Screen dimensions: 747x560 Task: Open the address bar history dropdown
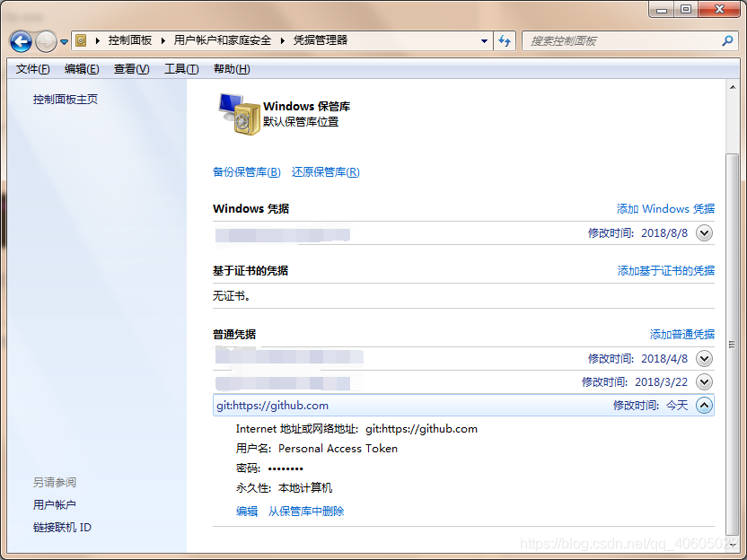coord(484,41)
